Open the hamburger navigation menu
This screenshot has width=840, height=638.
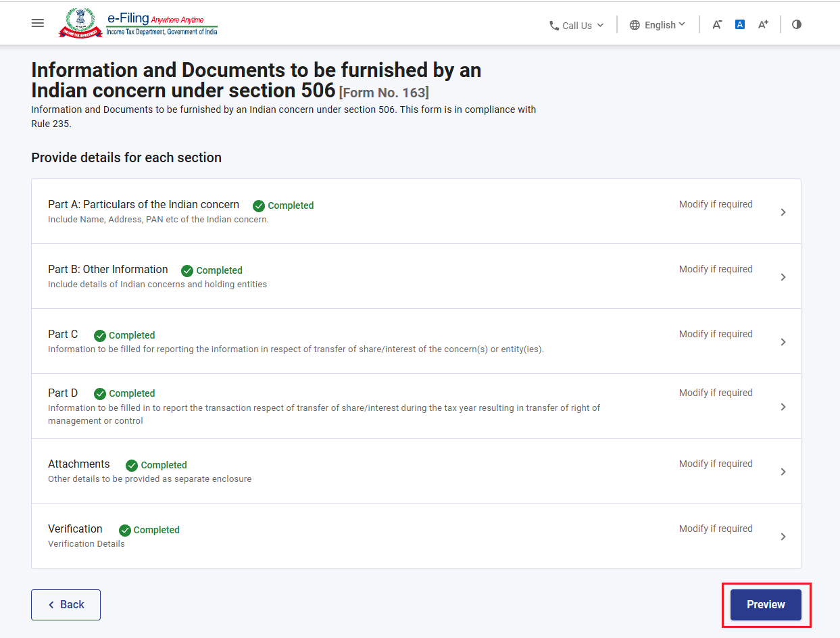pos(38,23)
